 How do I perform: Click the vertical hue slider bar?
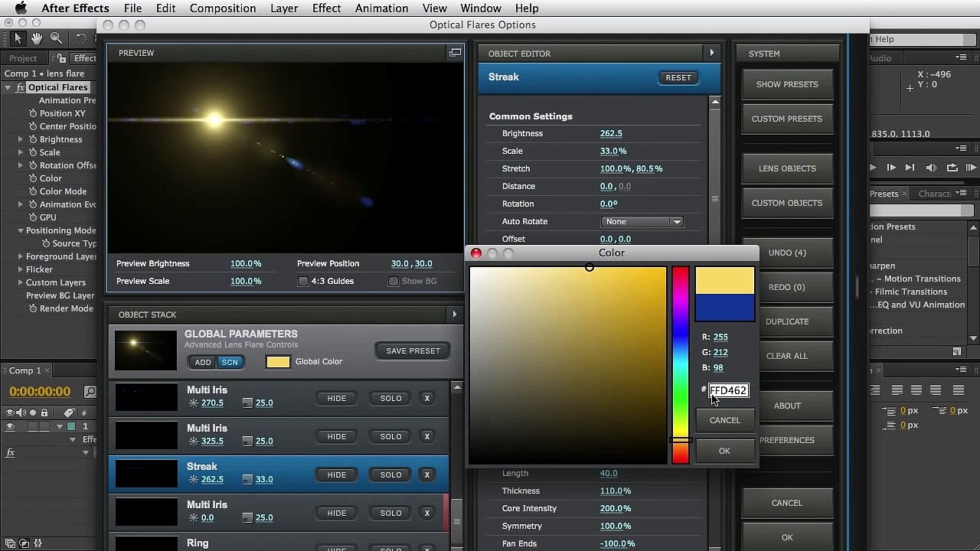click(x=680, y=365)
